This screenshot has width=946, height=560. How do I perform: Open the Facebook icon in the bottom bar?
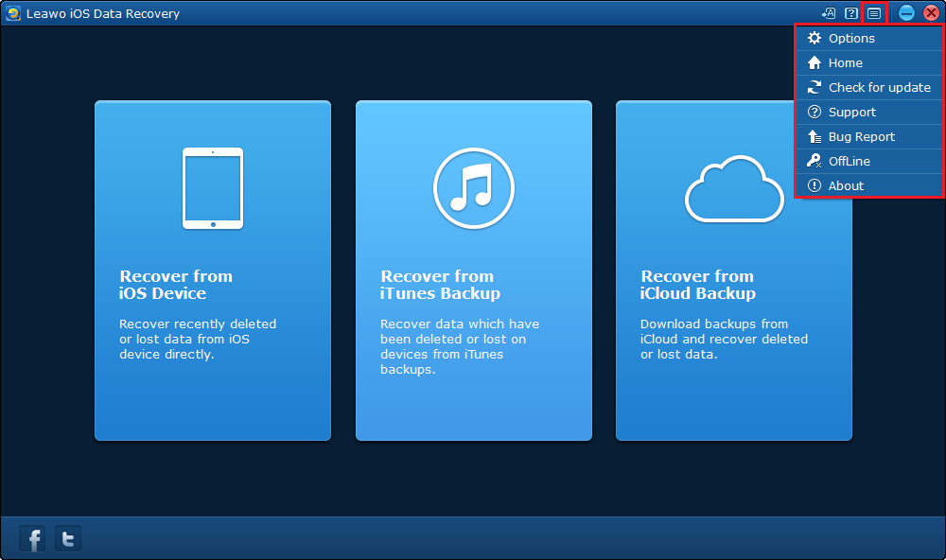pos(33,538)
